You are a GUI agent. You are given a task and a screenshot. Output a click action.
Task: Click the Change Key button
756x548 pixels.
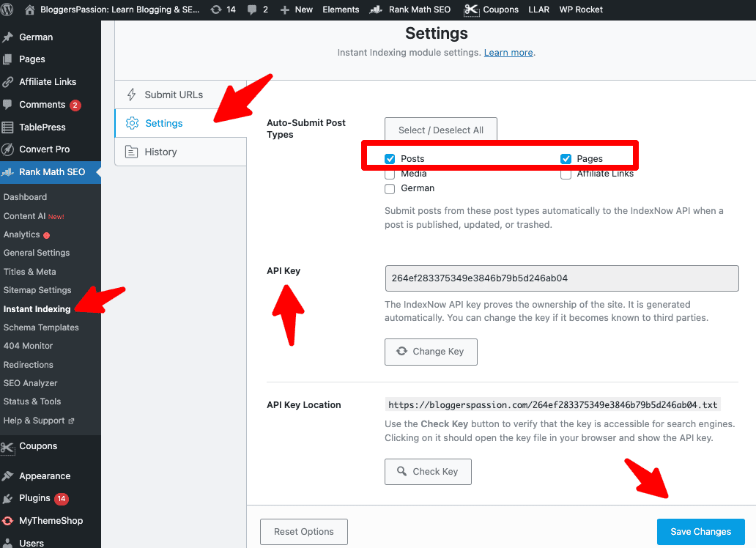point(430,352)
